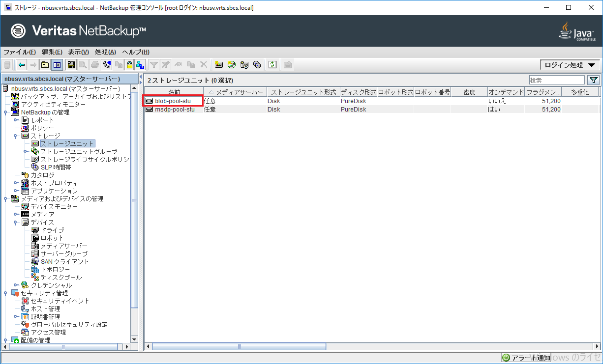Open the 処理(A) menu
Screen dimensions: 603x364
(105, 52)
